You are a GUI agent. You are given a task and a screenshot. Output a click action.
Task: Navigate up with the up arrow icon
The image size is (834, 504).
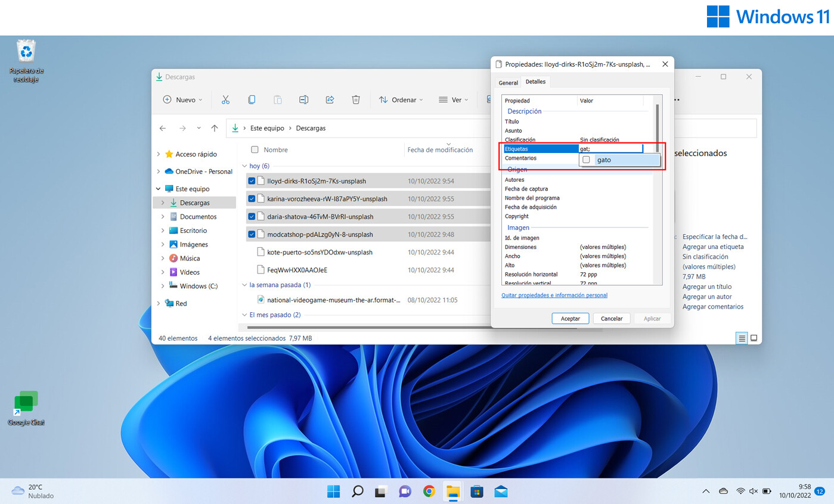click(x=215, y=128)
